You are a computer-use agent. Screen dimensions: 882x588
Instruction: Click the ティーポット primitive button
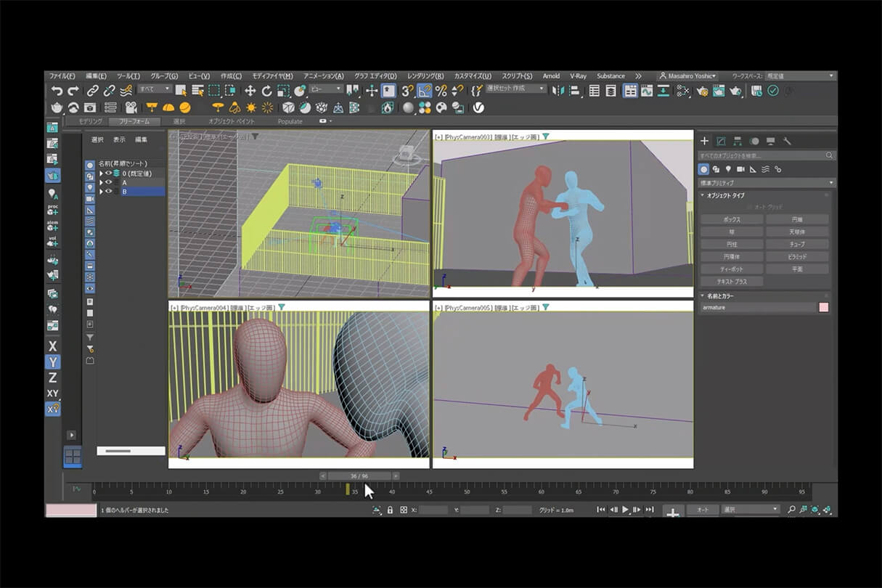[732, 269]
